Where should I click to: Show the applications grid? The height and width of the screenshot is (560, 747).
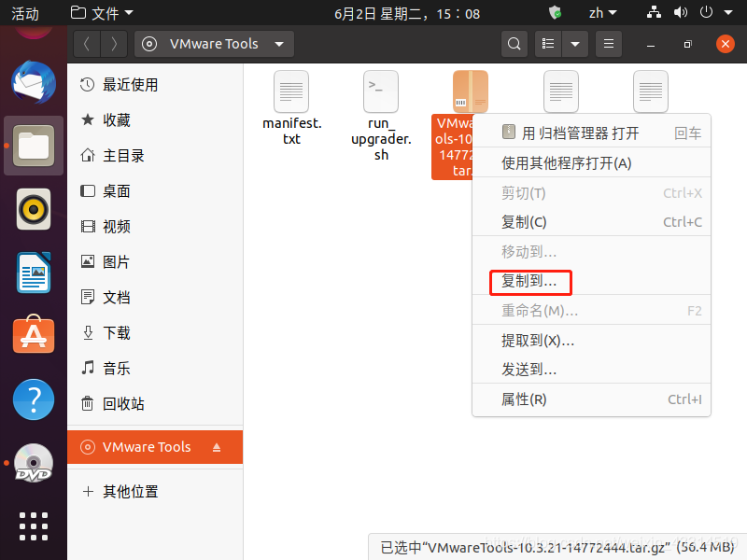[34, 526]
